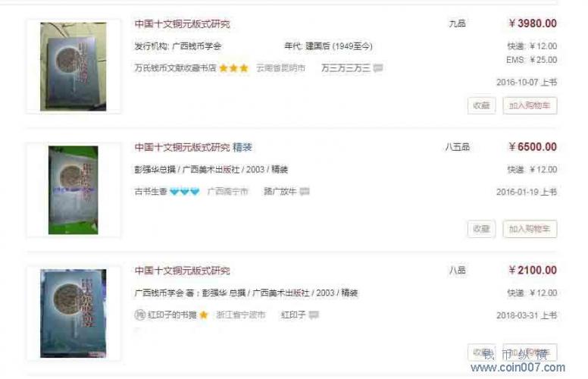This screenshot has height=379, width=588.
Task: Visit the seller shop 古书生香
Action: [151, 191]
